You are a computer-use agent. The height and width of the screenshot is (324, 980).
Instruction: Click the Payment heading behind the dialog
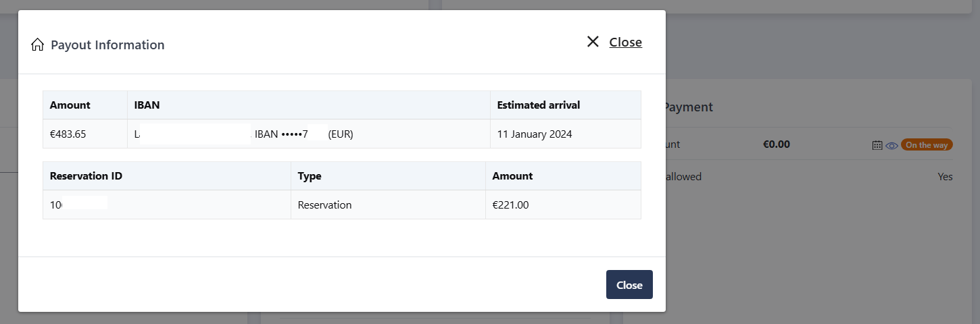(x=689, y=107)
